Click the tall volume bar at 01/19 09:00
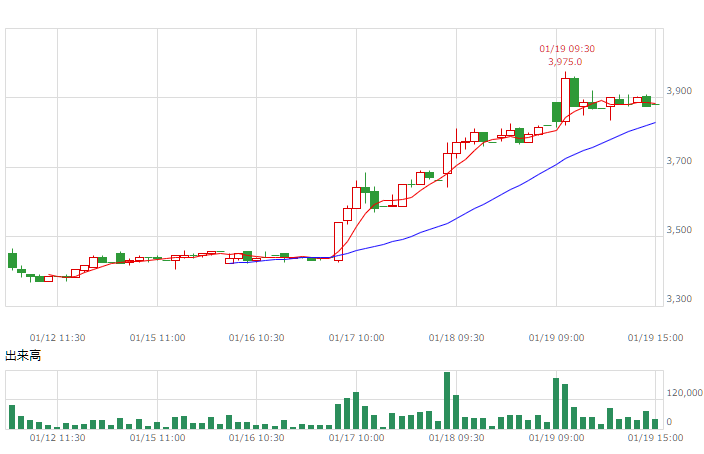Viewport: 704px width, 454px height. (556, 404)
